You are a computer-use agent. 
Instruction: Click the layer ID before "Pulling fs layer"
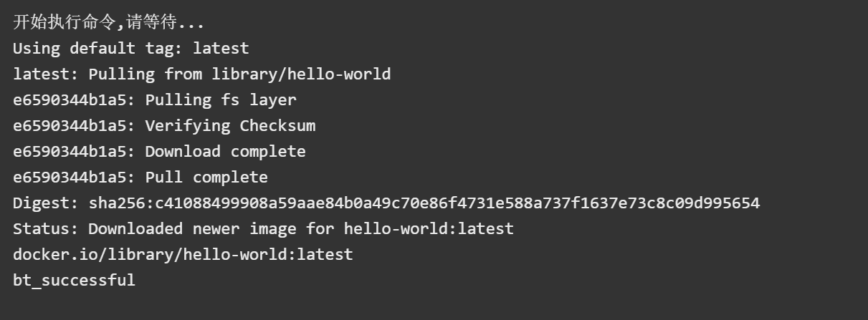[x=70, y=100]
